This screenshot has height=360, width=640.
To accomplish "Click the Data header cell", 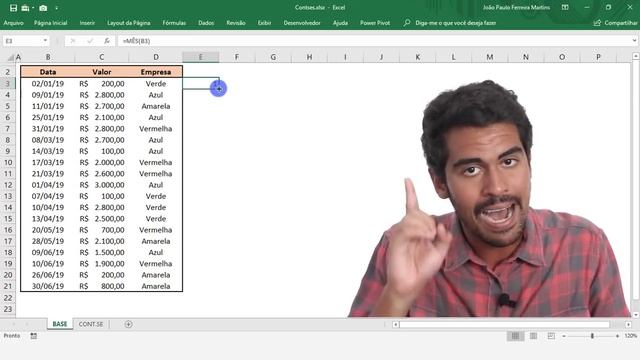I will (x=48, y=72).
